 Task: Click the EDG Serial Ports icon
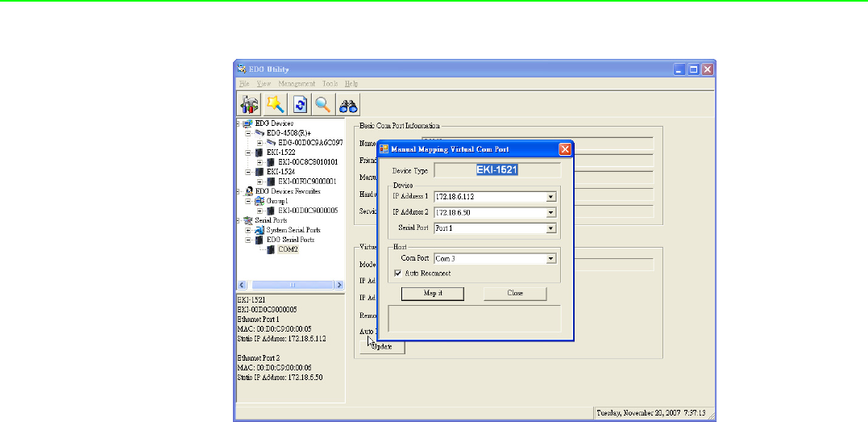[x=260, y=240]
